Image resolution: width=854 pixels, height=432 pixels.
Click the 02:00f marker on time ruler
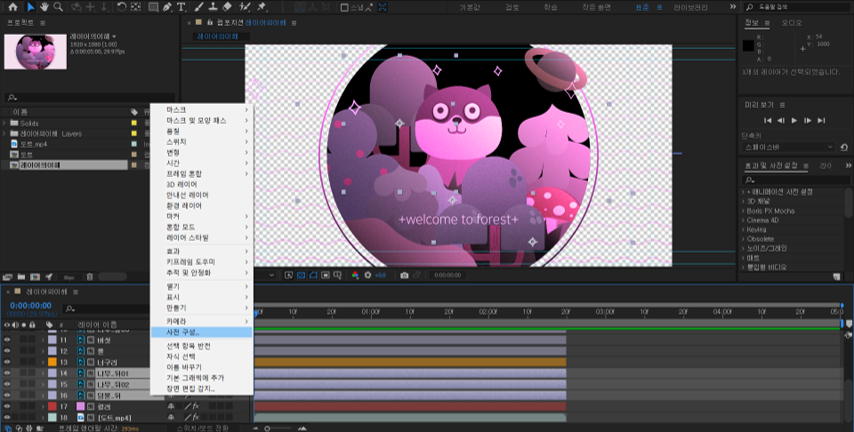(x=488, y=312)
